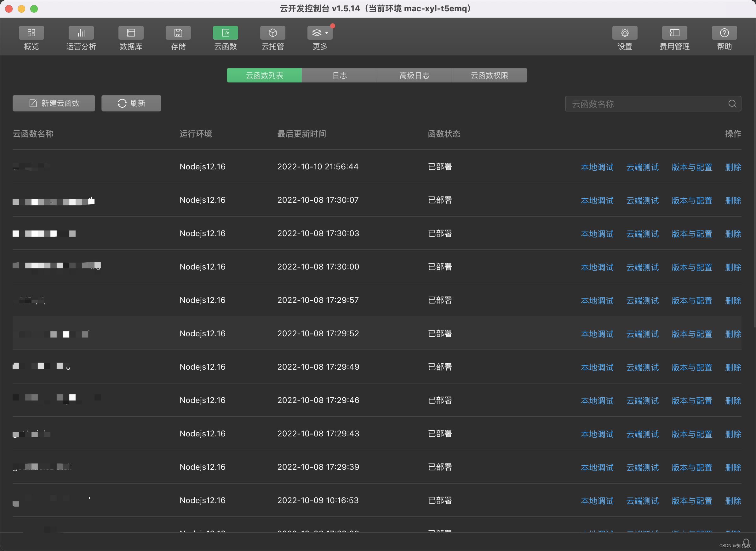Focus the 云函数名称 search field
This screenshot has width=756, height=551.
coord(653,104)
